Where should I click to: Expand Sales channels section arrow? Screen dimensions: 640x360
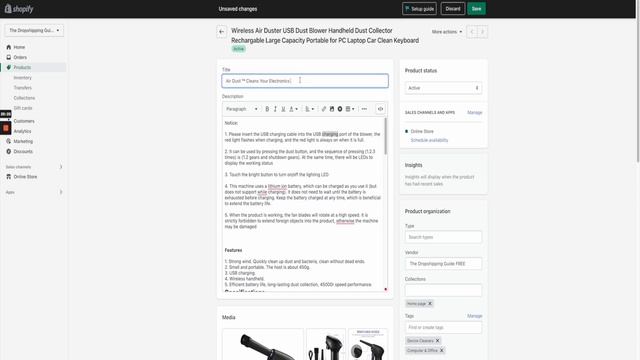coord(61,167)
